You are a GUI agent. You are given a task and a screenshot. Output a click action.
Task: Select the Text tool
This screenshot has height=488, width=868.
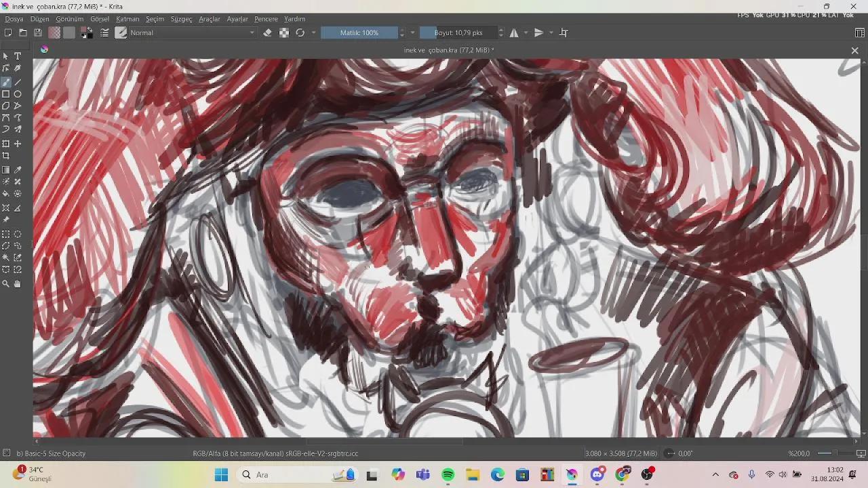pyautogui.click(x=18, y=56)
